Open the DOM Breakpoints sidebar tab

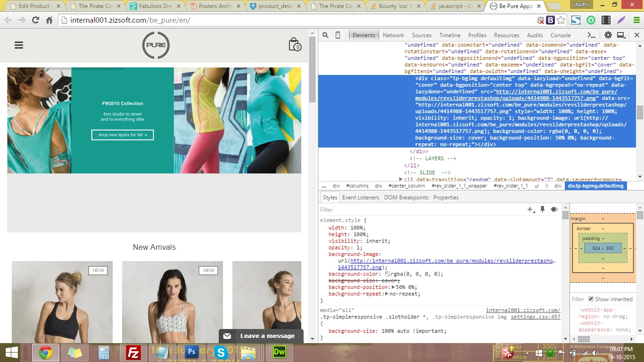406,197
